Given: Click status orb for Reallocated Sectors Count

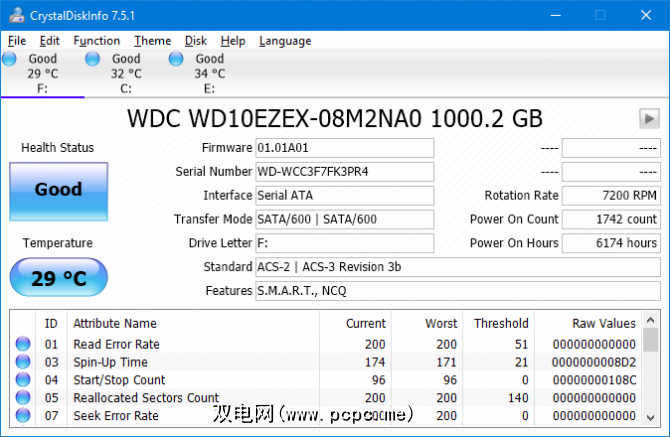Looking at the screenshot, I should click(23, 397).
